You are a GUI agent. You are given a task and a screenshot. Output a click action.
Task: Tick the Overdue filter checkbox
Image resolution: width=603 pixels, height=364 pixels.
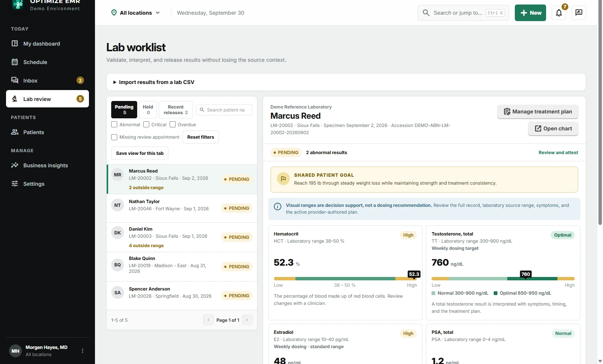pos(173,124)
